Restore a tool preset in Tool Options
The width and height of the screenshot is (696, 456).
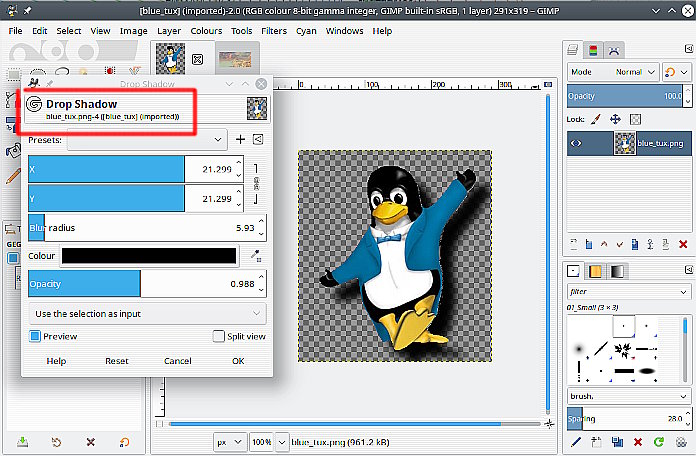tap(56, 442)
